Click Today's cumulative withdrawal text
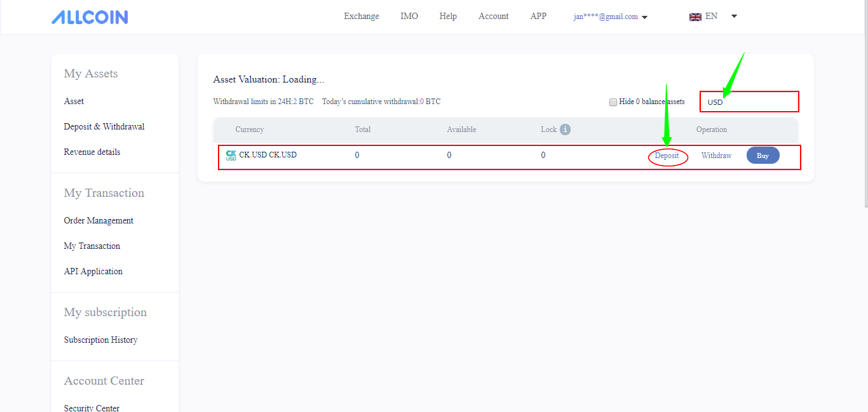The width and height of the screenshot is (868, 412). point(381,102)
